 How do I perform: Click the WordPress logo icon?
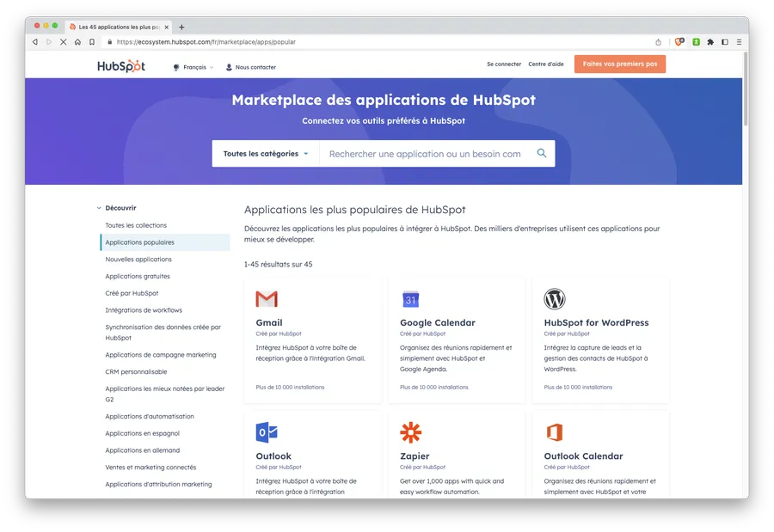point(555,299)
